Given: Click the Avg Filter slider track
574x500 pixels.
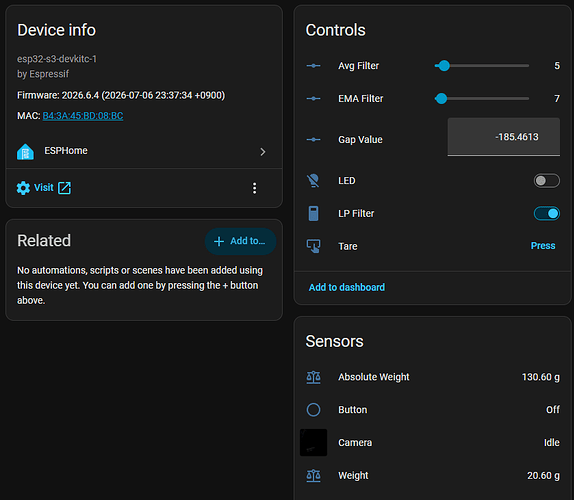Looking at the screenshot, I should click(482, 66).
